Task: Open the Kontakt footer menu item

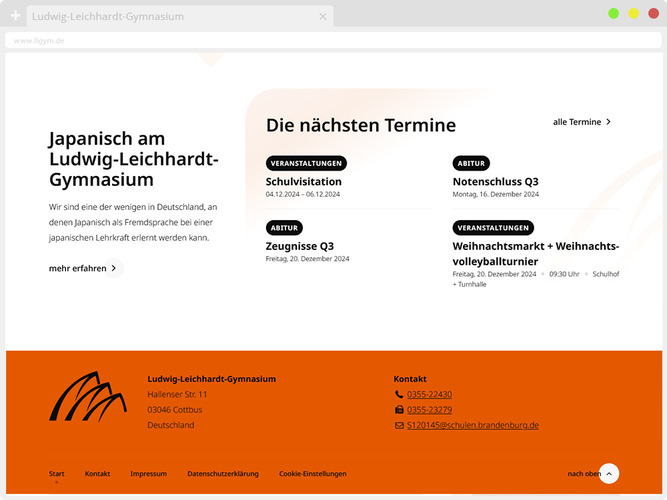Action: [x=98, y=474]
